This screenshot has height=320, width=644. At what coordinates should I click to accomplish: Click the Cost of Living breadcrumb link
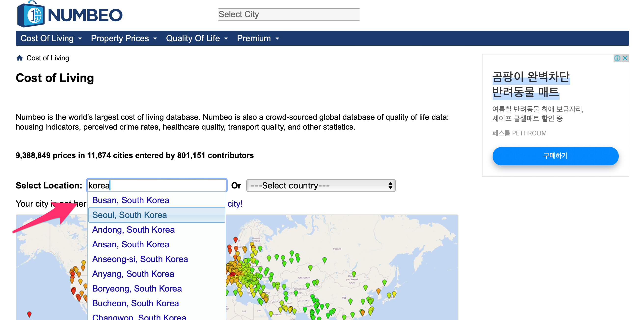[x=48, y=58]
